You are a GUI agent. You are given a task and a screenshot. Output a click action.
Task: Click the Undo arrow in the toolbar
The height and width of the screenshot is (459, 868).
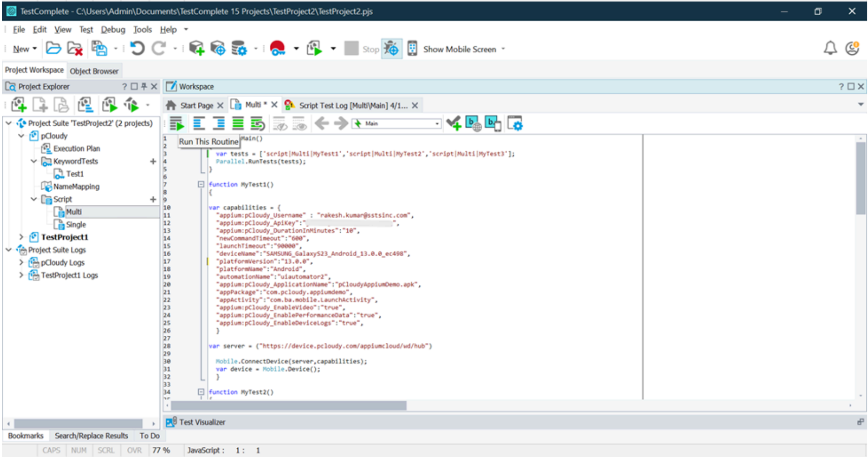pyautogui.click(x=137, y=49)
